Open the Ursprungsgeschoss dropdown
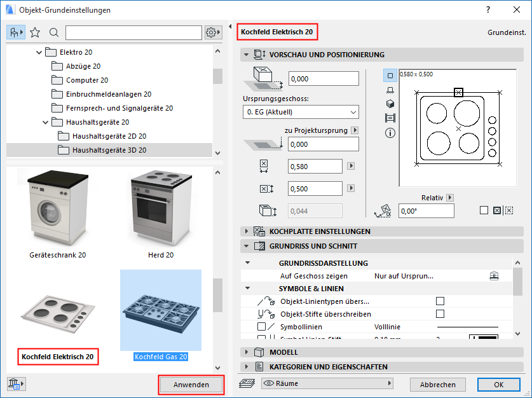This screenshot has width=532, height=398. tap(301, 112)
